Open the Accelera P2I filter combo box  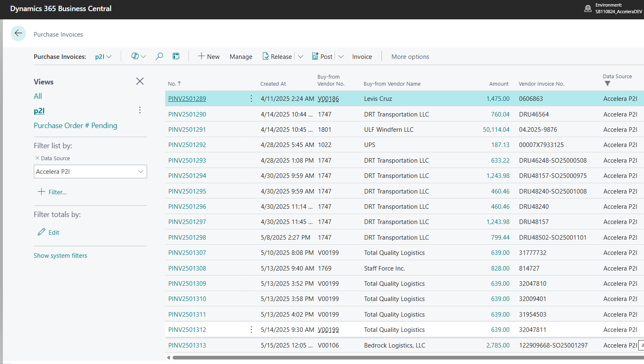(x=90, y=172)
